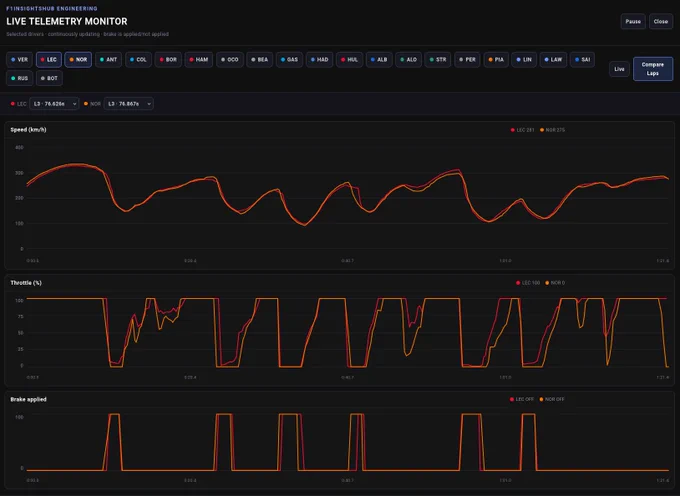680x496 pixels.
Task: Toggle the BEA driver chip
Action: (260, 60)
